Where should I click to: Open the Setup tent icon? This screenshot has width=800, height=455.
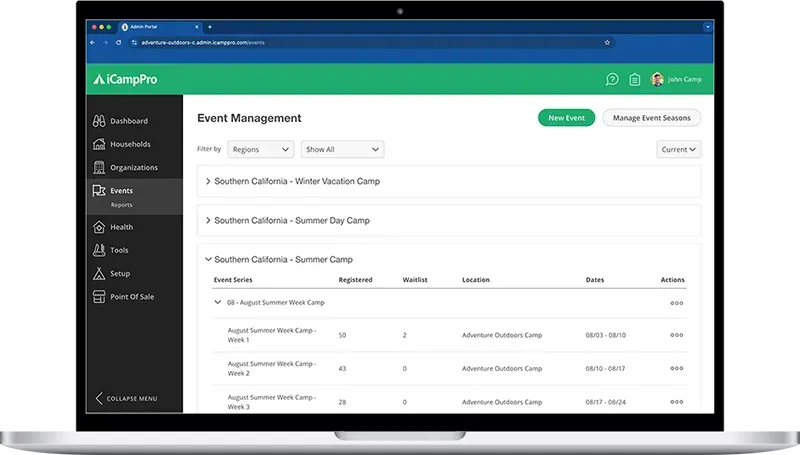(99, 273)
